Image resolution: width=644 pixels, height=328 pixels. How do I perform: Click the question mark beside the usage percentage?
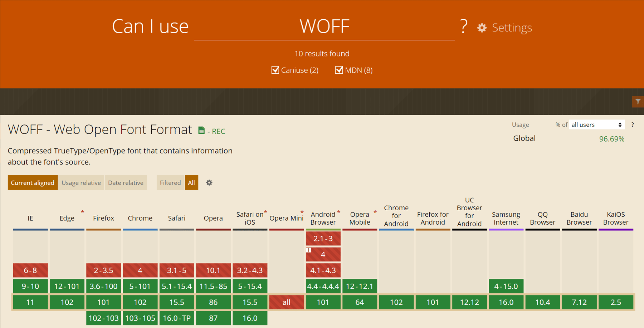[x=633, y=124]
